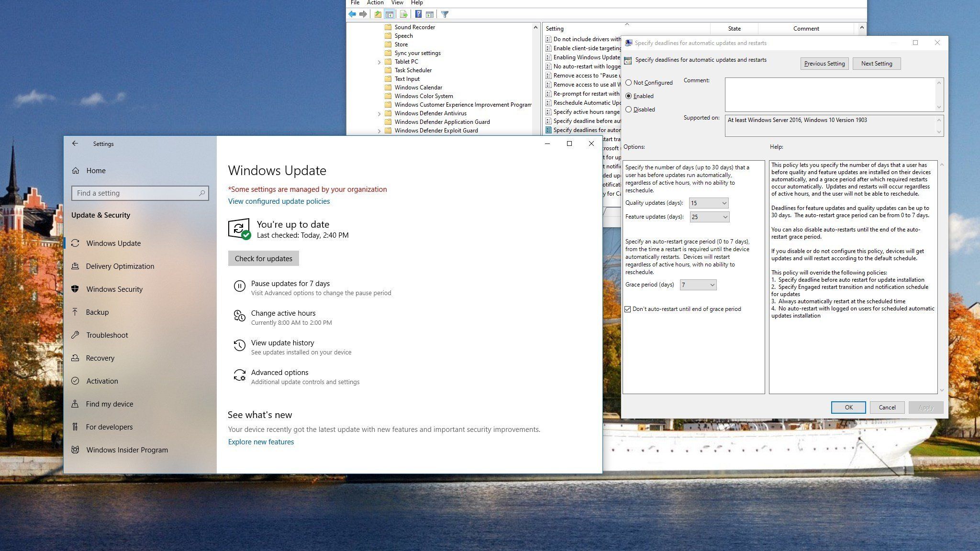Image resolution: width=980 pixels, height=551 pixels.
Task: Open View configured update policies link
Action: click(279, 201)
